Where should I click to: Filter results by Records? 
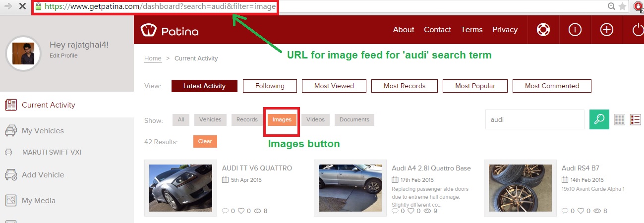pyautogui.click(x=247, y=119)
